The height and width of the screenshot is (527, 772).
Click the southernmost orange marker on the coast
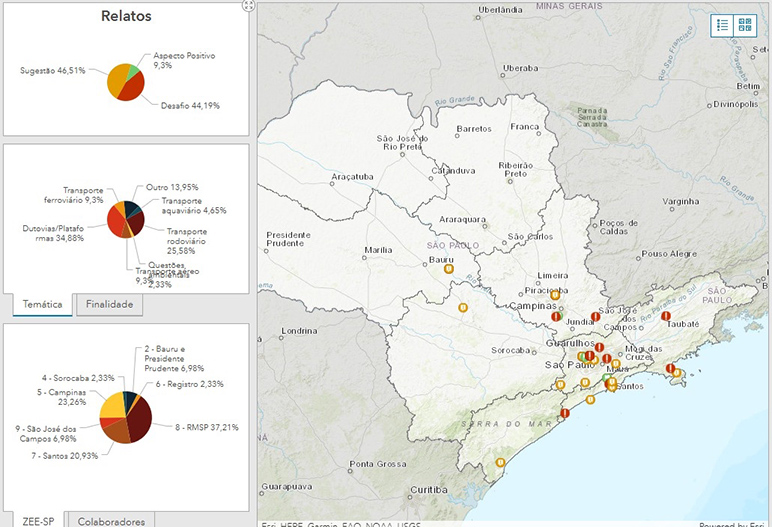499,462
